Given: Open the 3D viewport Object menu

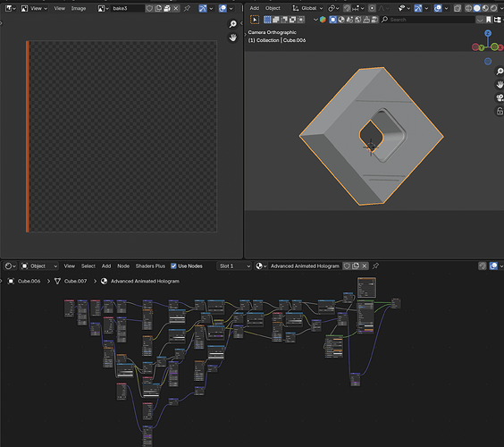Looking at the screenshot, I should [x=273, y=8].
